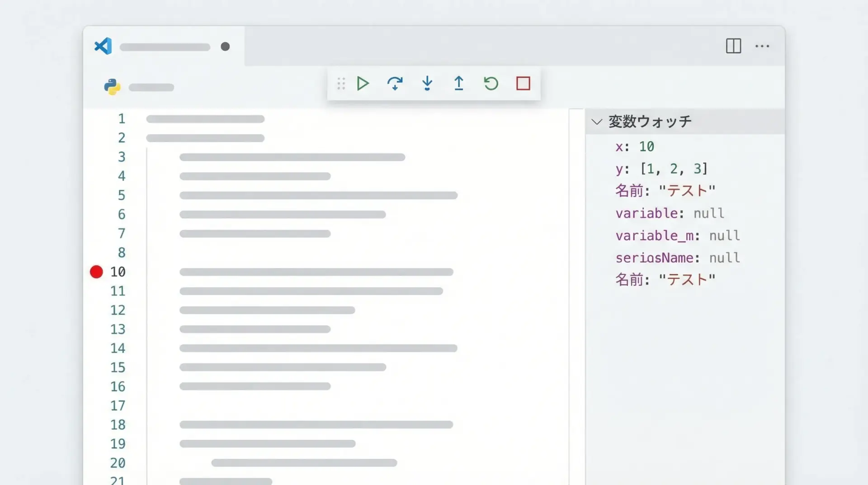
Task: Toggle the red breakpoint on line 10
Action: click(x=96, y=272)
